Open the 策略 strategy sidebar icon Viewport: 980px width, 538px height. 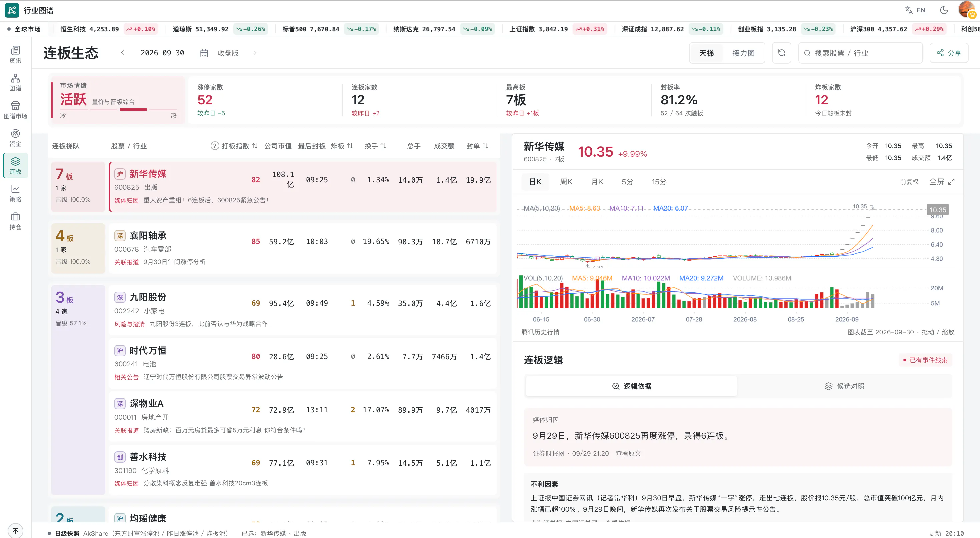15,193
